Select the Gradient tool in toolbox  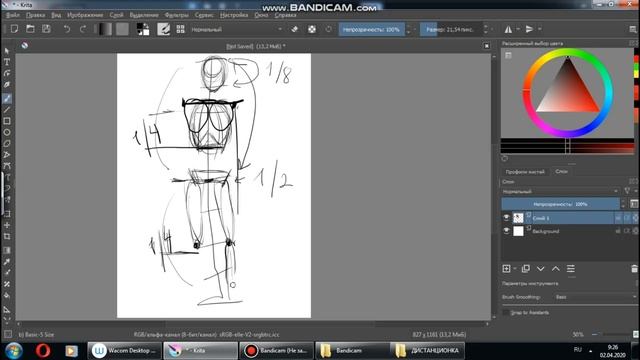[7, 250]
